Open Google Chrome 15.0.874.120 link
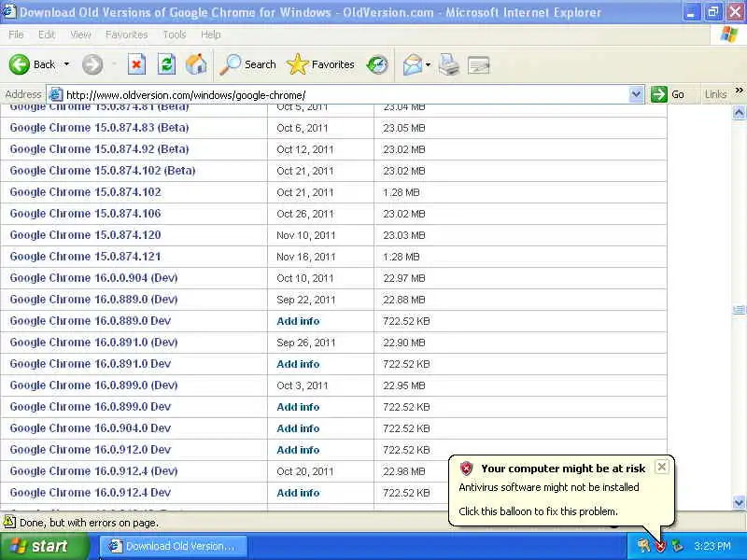This screenshot has width=747, height=560. click(85, 235)
